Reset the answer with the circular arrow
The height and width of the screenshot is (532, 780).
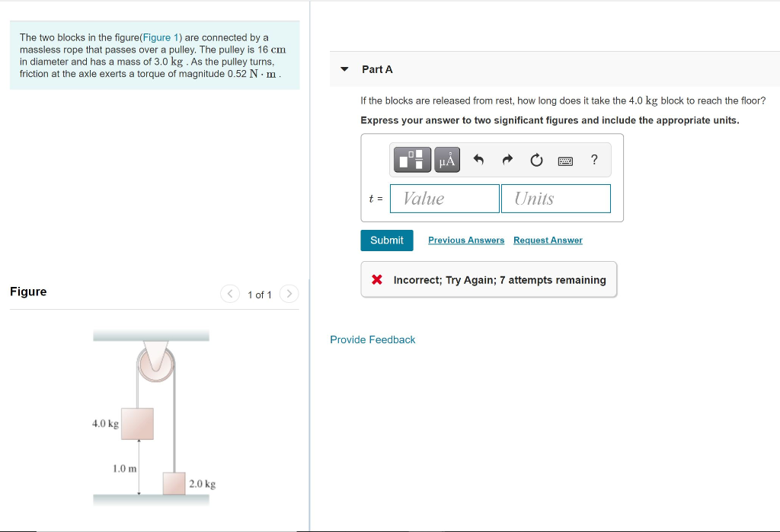(x=536, y=160)
